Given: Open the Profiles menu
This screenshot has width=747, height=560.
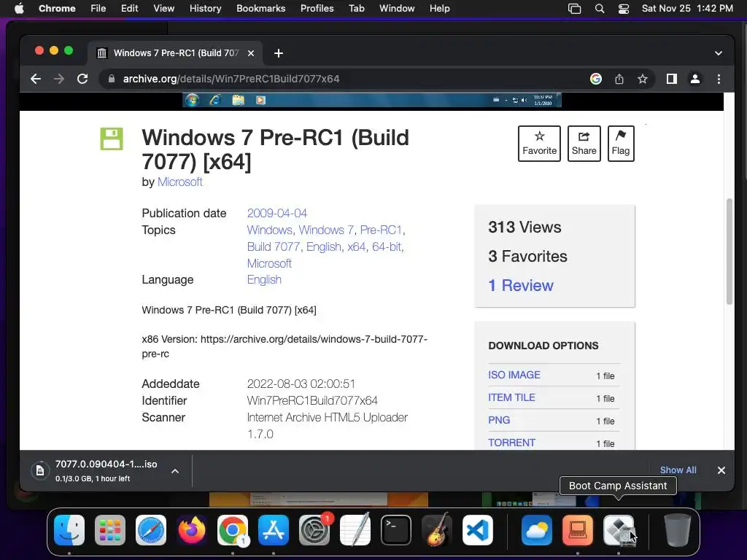Looking at the screenshot, I should coord(317,8).
